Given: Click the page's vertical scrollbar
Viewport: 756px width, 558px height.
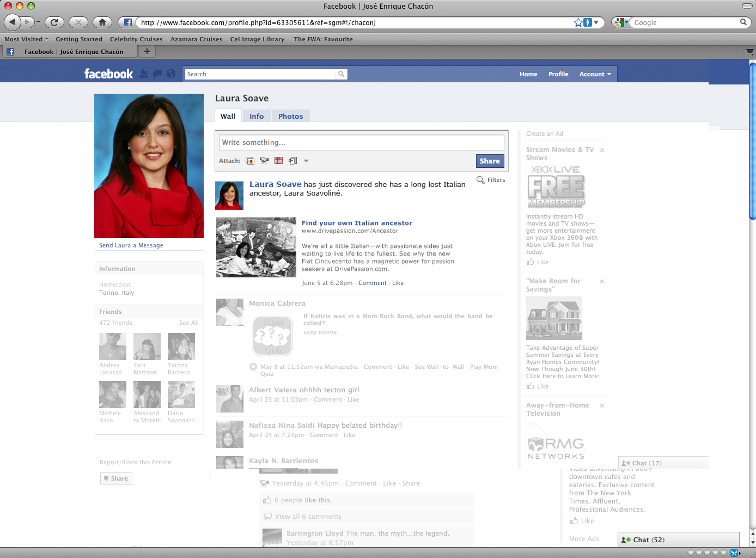Looking at the screenshot, I should coord(752,142).
